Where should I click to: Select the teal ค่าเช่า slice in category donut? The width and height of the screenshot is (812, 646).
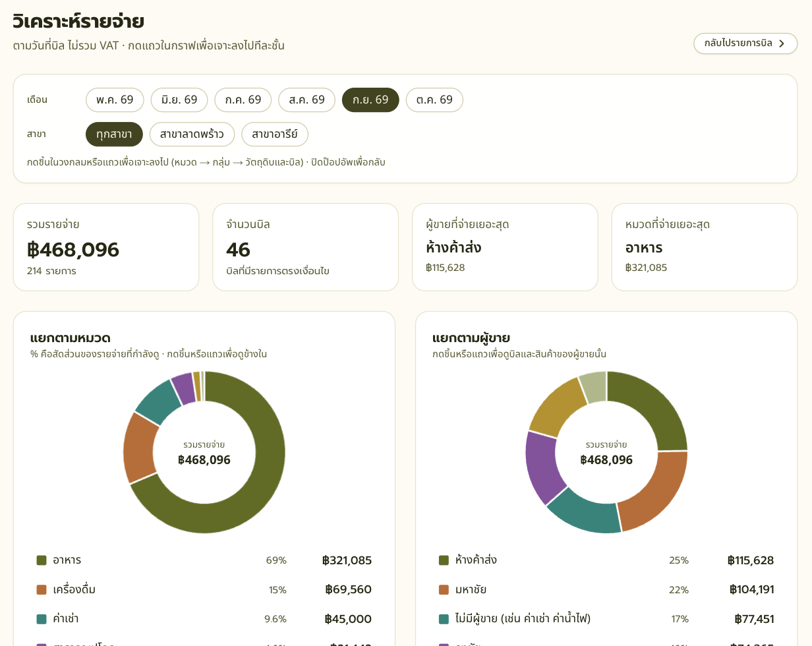point(158,402)
